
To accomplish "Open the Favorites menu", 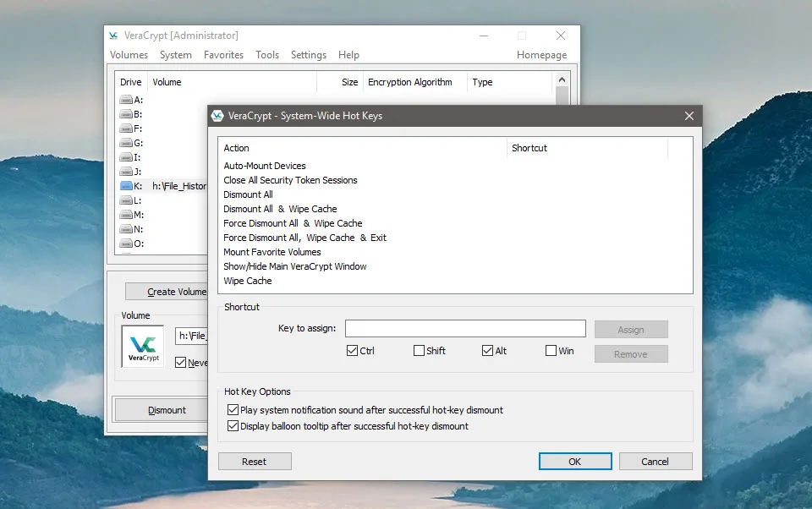I will (x=223, y=55).
